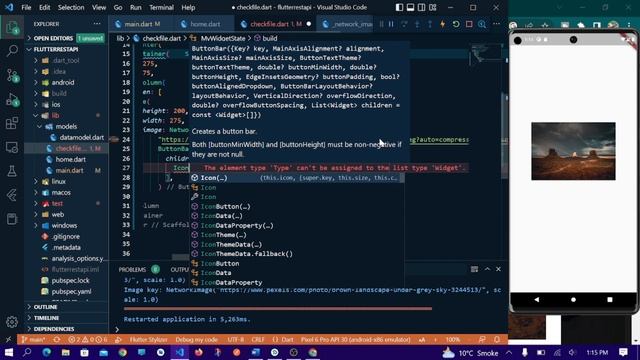This screenshot has width=640, height=360.
Task: Open the Explorer view in activity bar
Action: 12,28
